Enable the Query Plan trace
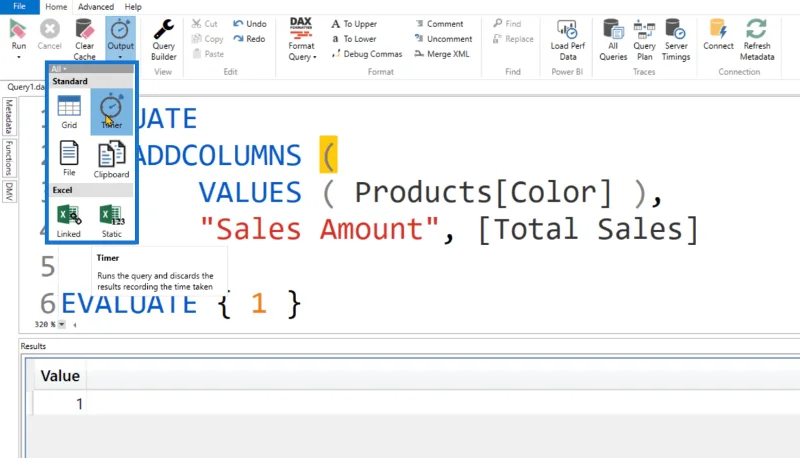This screenshot has width=800, height=458. (644, 40)
